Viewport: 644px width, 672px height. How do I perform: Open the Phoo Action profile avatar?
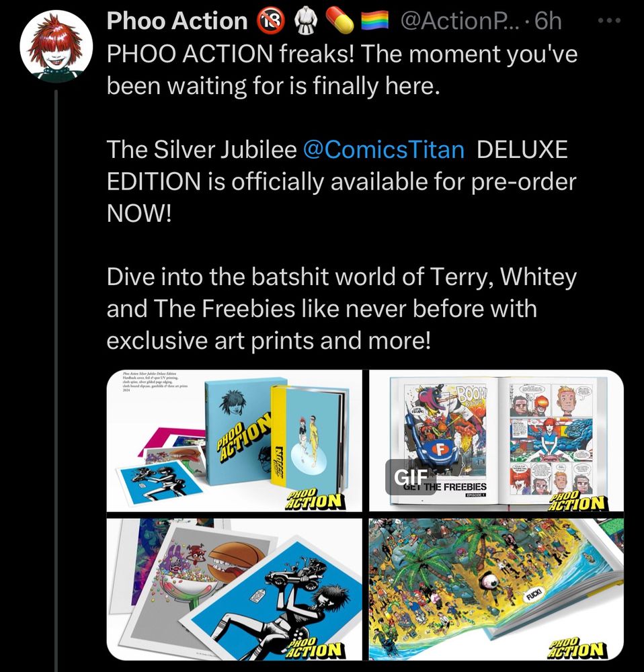pyautogui.click(x=56, y=47)
